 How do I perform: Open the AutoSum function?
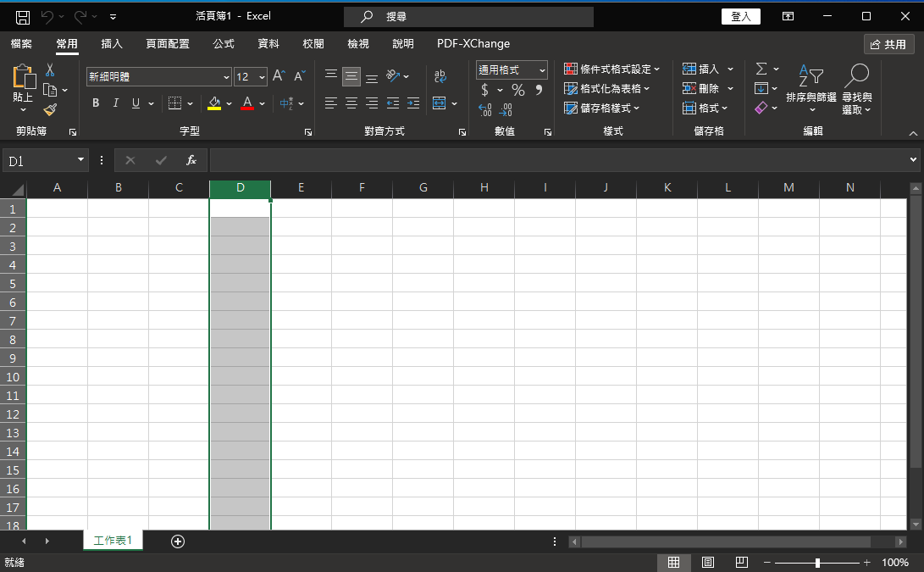pos(762,69)
